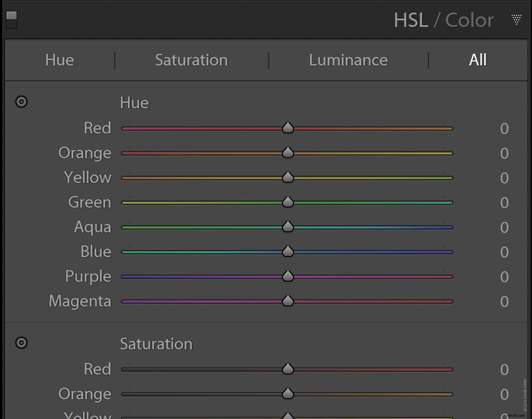Click the Red hue slider handle

pyautogui.click(x=288, y=128)
